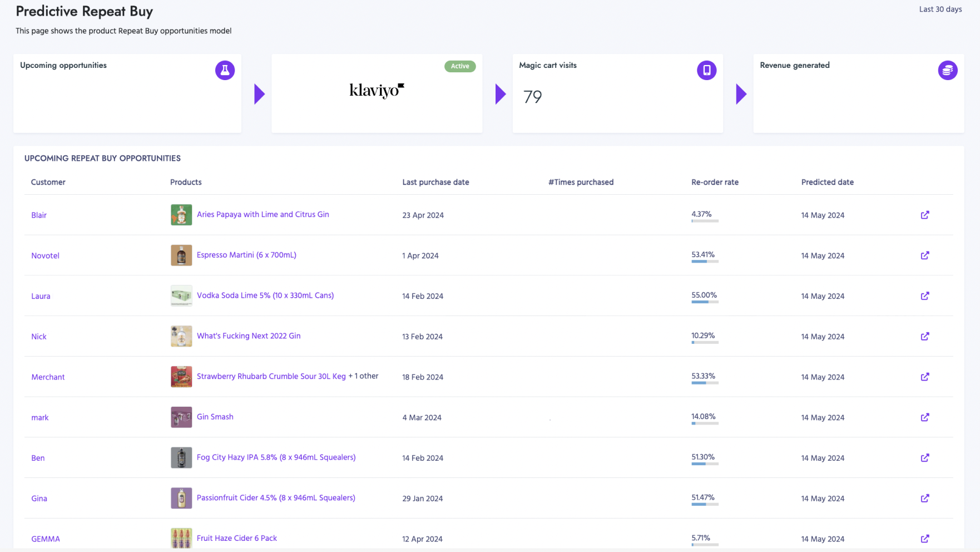Click the What's Fucking Next 2022 Gin thumbnail
980x552 pixels.
click(x=181, y=336)
